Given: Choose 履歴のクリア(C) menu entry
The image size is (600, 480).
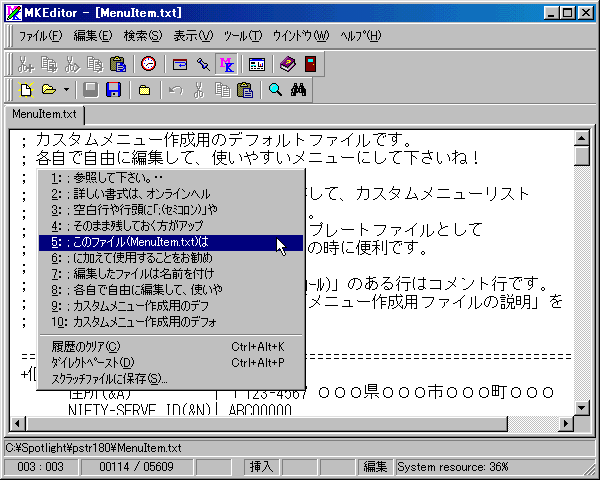Looking at the screenshot, I should coord(171,347).
